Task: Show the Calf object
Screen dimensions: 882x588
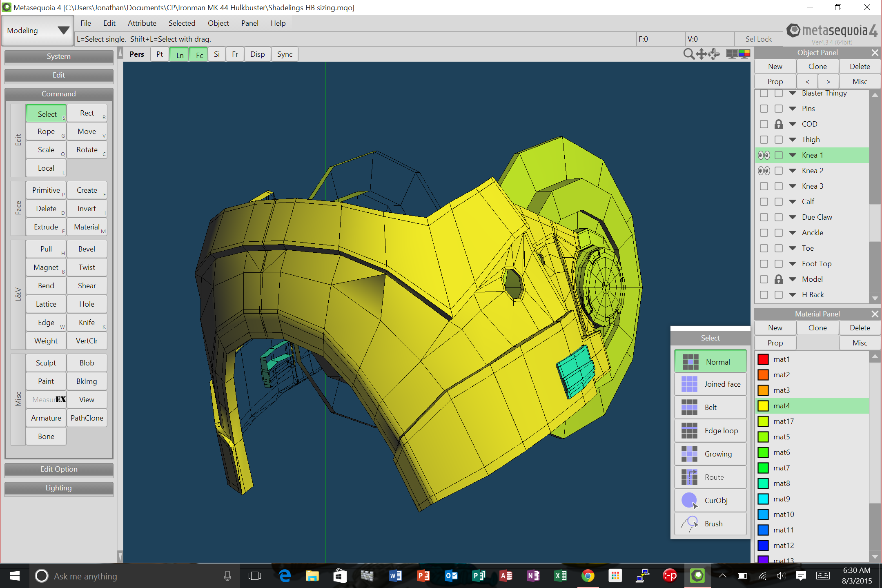Action: click(764, 202)
